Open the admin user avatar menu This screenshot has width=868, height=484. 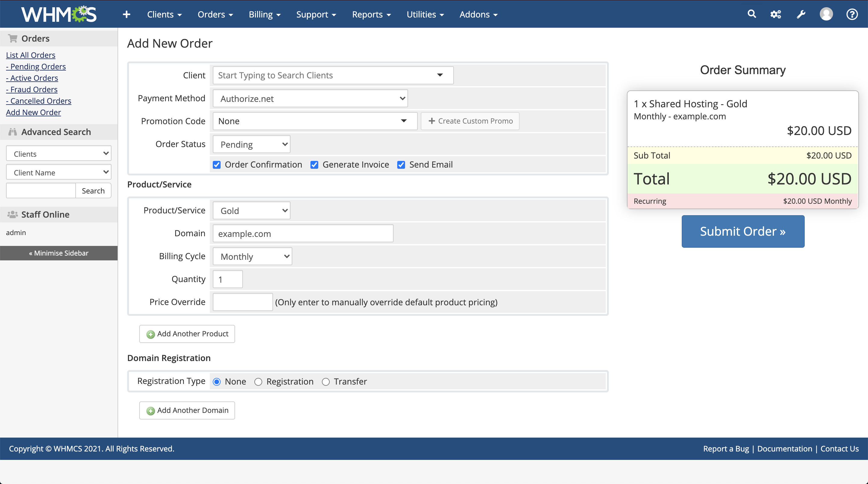tap(826, 14)
